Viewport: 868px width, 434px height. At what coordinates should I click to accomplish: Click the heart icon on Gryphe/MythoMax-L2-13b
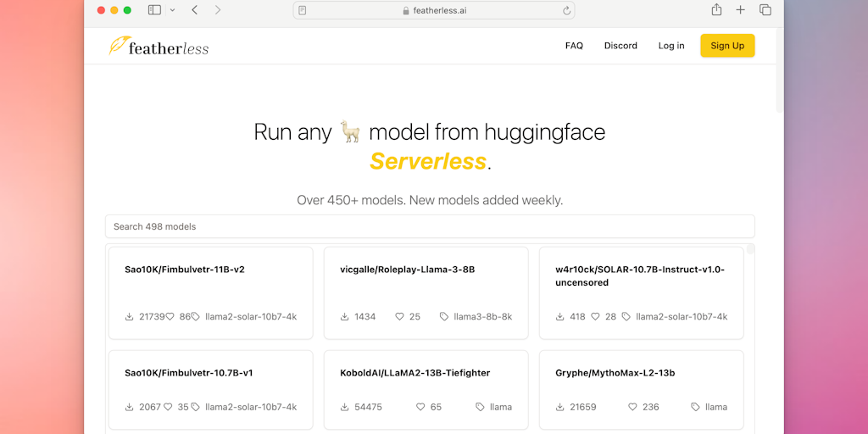(x=632, y=407)
